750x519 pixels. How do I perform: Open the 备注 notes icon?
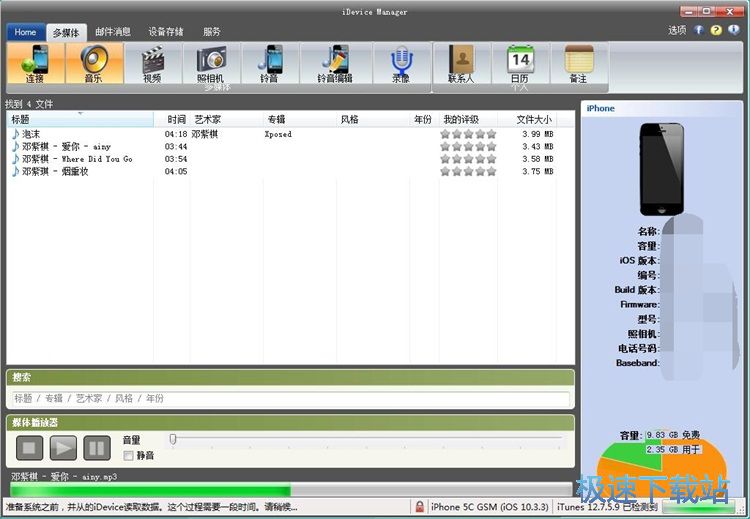(579, 63)
